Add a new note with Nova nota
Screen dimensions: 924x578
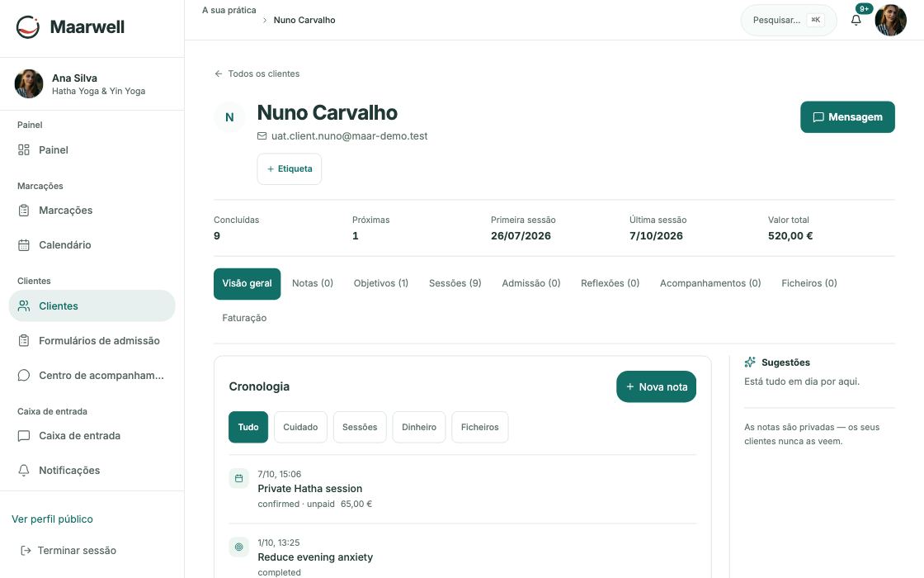point(656,386)
